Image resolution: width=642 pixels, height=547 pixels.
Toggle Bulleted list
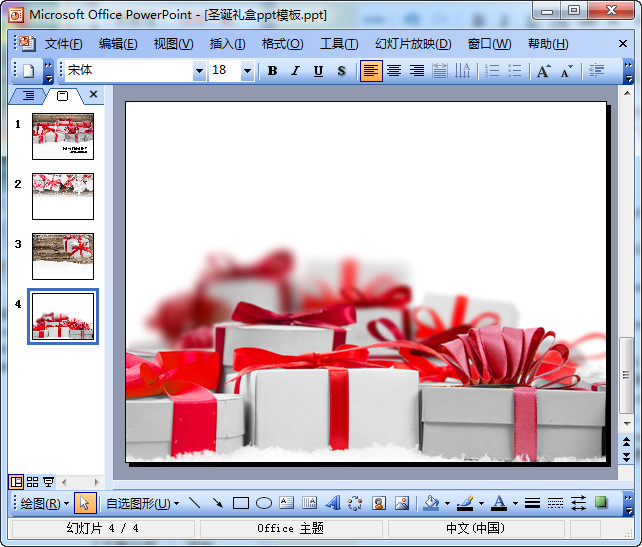click(515, 71)
